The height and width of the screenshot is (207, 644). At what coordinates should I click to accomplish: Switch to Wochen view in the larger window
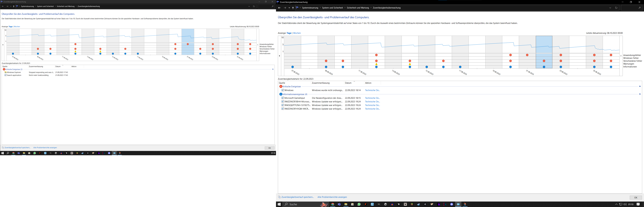coord(297,33)
